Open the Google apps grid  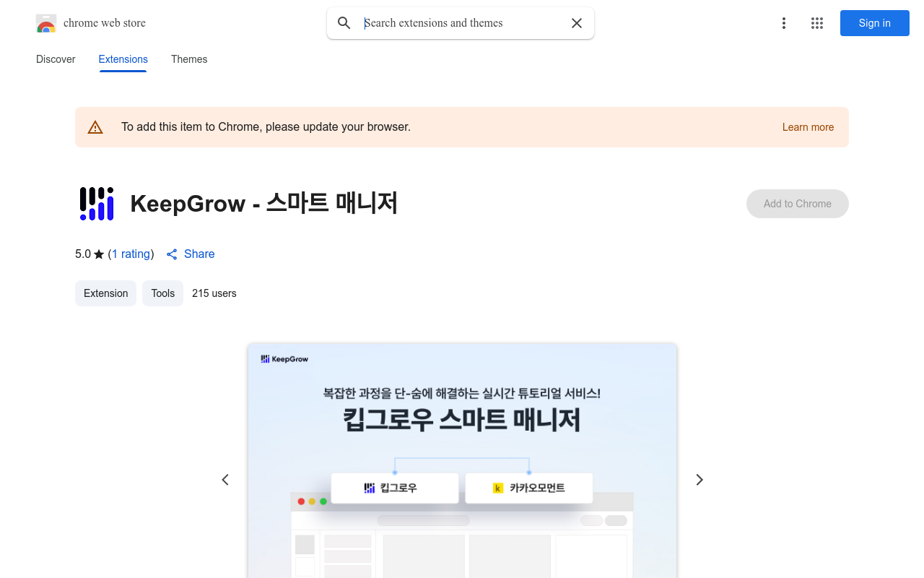(x=817, y=23)
